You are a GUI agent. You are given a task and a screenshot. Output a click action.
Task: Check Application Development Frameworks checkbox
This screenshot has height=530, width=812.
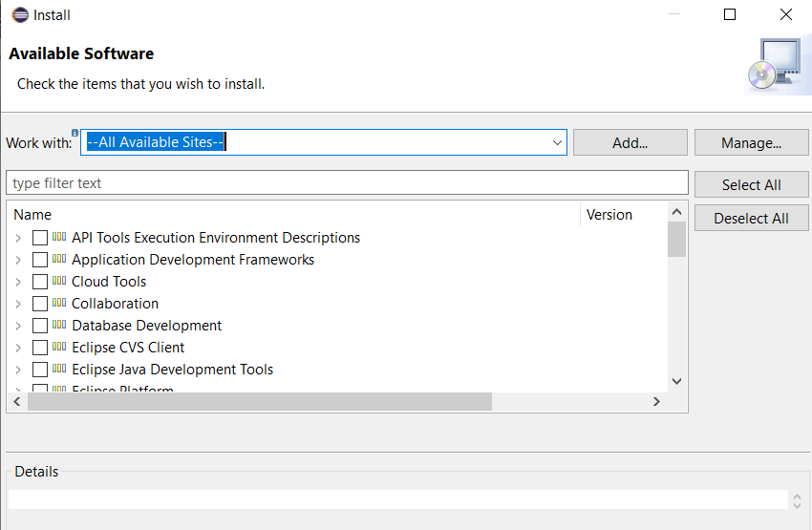(40, 260)
